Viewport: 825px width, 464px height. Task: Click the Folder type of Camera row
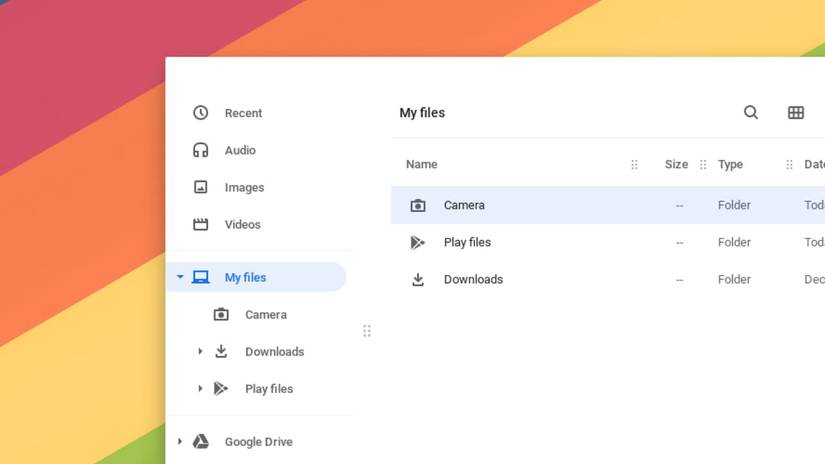[x=734, y=205]
